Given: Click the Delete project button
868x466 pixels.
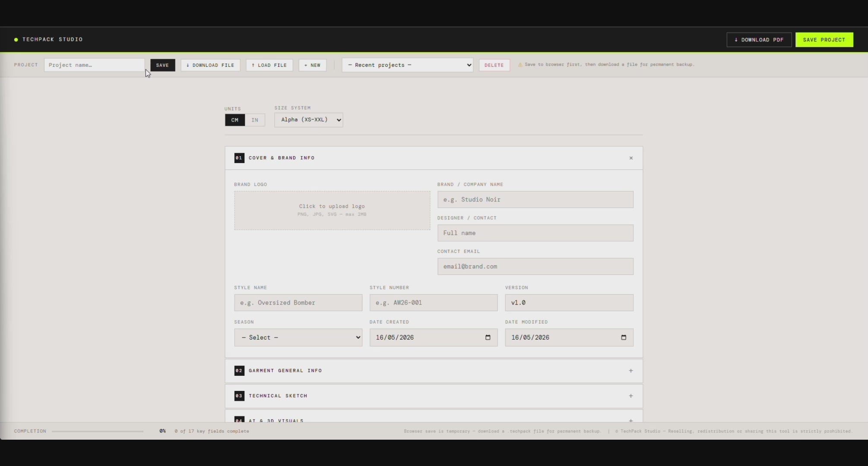Looking at the screenshot, I should 494,65.
